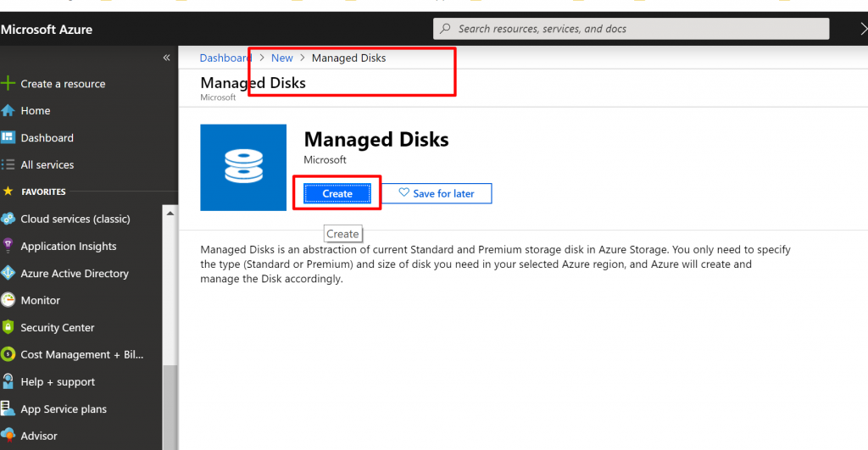Click the Security Center shield icon
This screenshot has width=868, height=450.
coord(8,328)
